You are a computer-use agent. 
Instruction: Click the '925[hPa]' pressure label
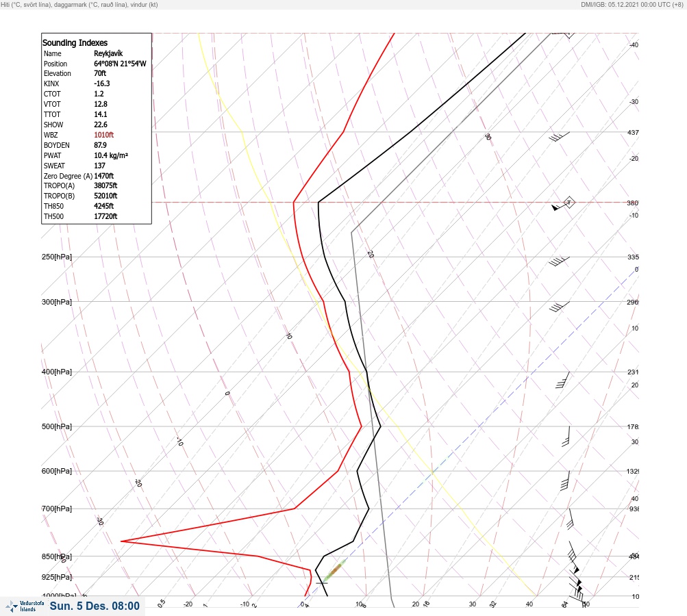click(57, 577)
